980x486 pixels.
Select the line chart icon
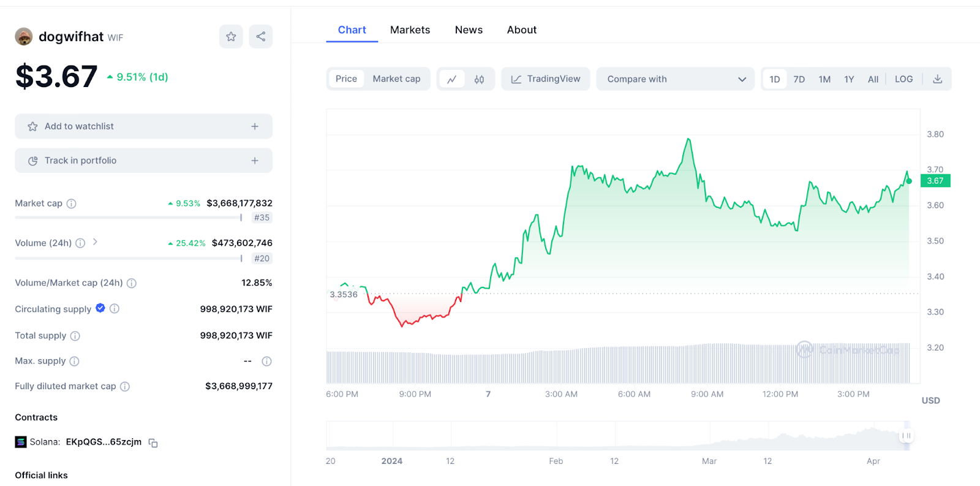click(452, 79)
